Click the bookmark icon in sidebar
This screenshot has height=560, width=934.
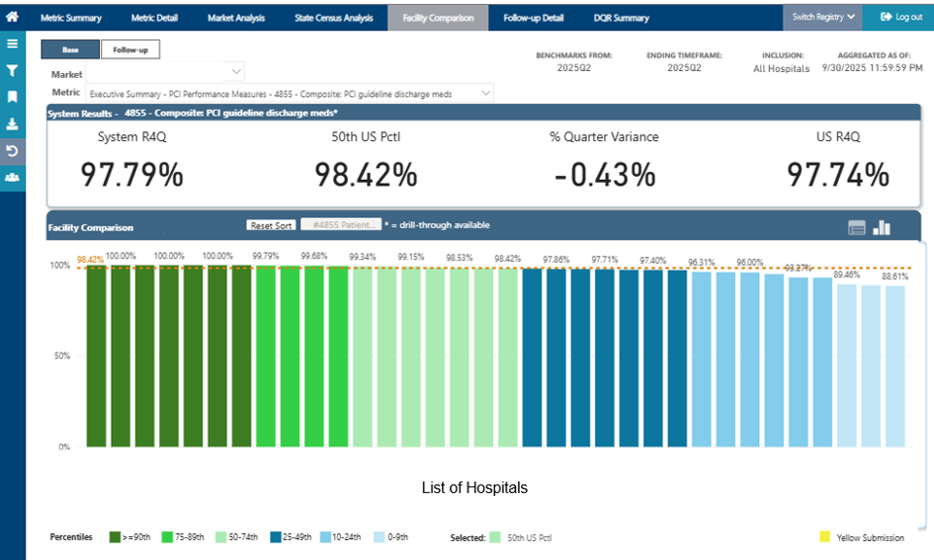pyautogui.click(x=12, y=97)
